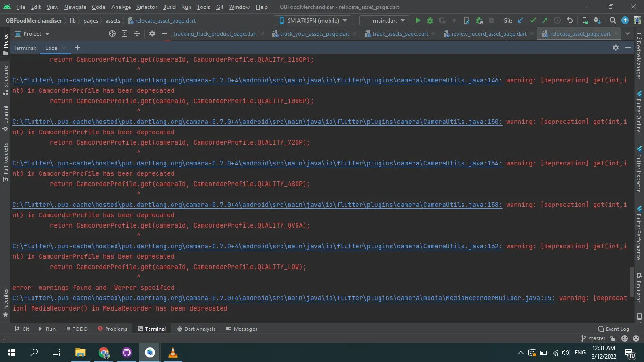Open CameraUtils.java:162 link in terminal
Image resolution: width=644 pixels, height=362 pixels.
click(x=257, y=246)
